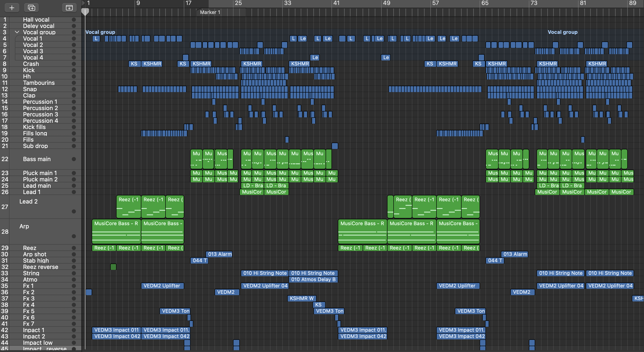Select the first Vocal group label in arrangement
644x352 pixels.
click(100, 32)
